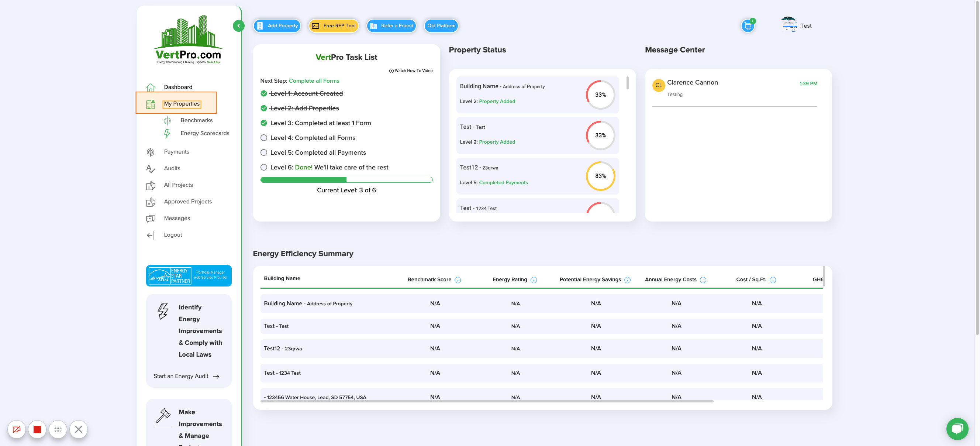Click the Complete all Forms link

pyautogui.click(x=314, y=81)
